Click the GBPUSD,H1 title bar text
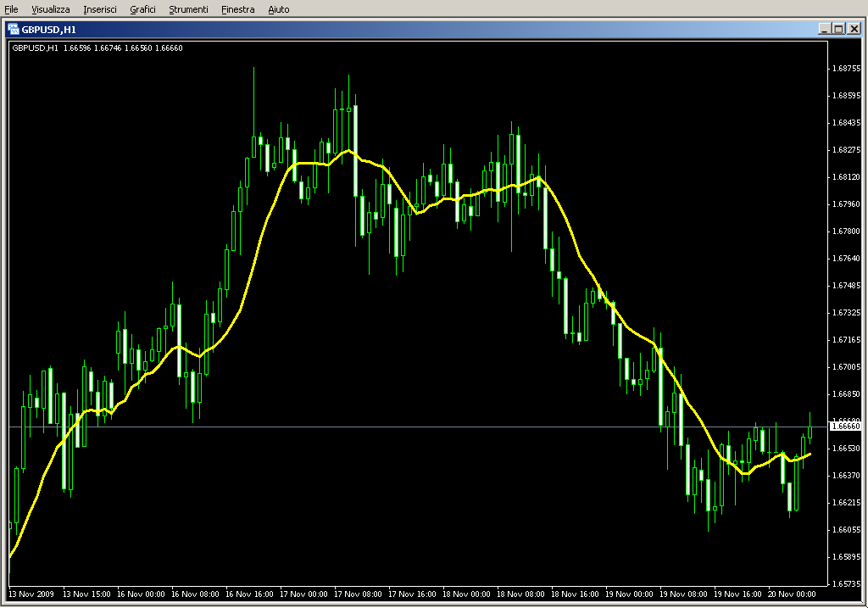Screen dimensions: 868x608 [x=48, y=30]
